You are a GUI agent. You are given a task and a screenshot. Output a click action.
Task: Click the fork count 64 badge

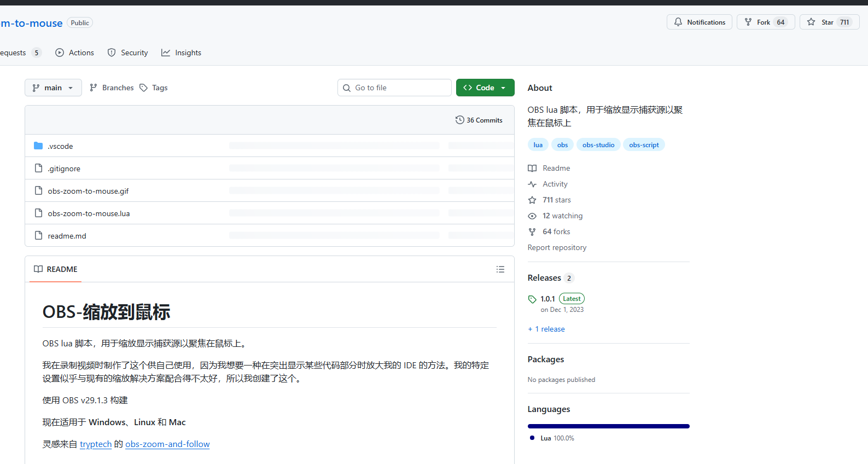click(780, 22)
